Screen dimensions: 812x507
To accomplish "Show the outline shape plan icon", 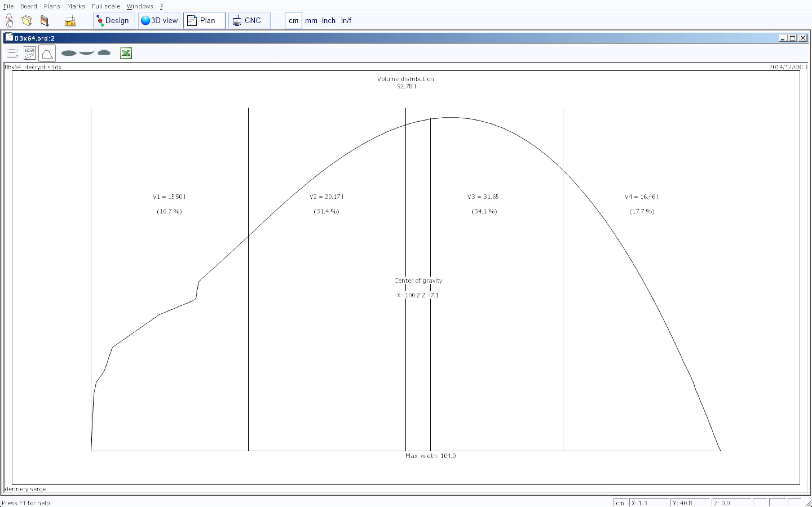I will click(x=69, y=53).
